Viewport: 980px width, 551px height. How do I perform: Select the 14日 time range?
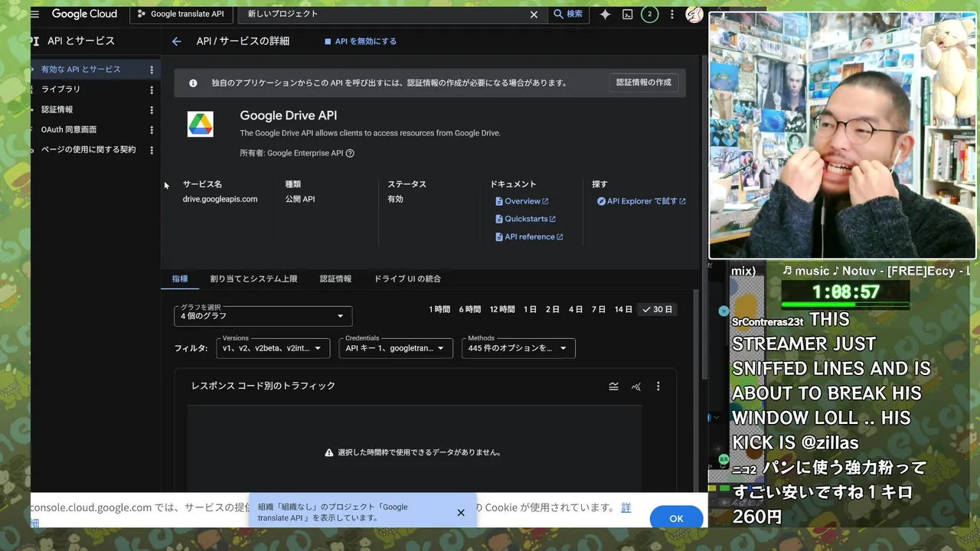(623, 309)
